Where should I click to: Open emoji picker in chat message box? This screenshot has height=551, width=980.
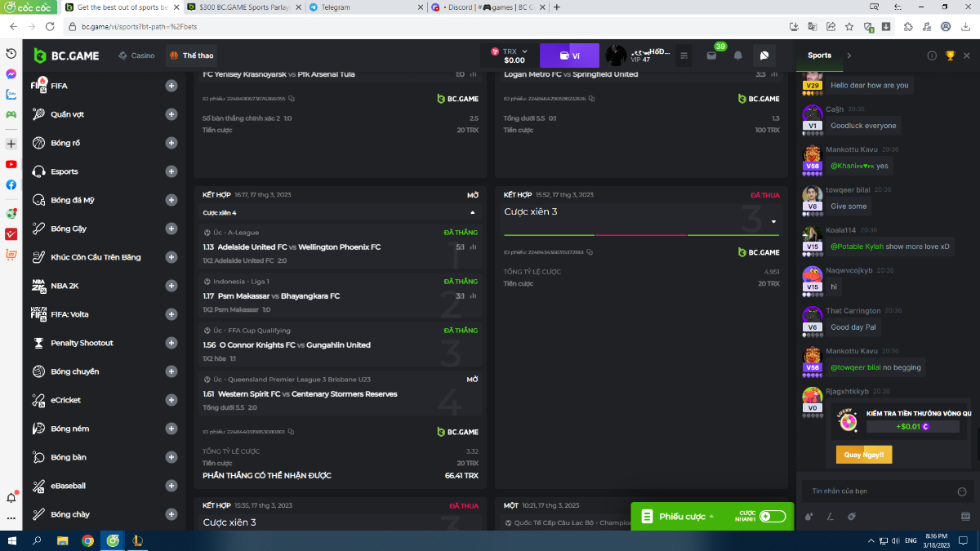pyautogui.click(x=961, y=491)
